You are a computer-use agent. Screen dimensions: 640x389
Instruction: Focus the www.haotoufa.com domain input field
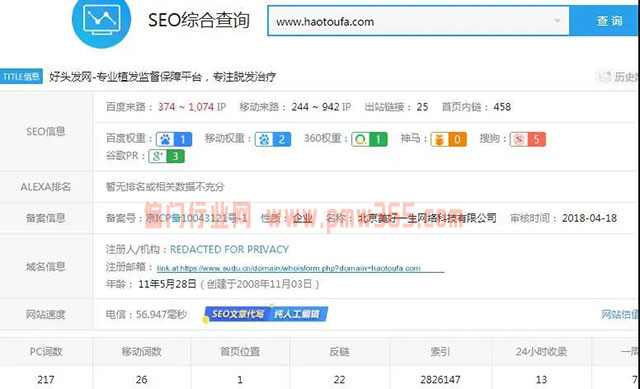(418, 21)
